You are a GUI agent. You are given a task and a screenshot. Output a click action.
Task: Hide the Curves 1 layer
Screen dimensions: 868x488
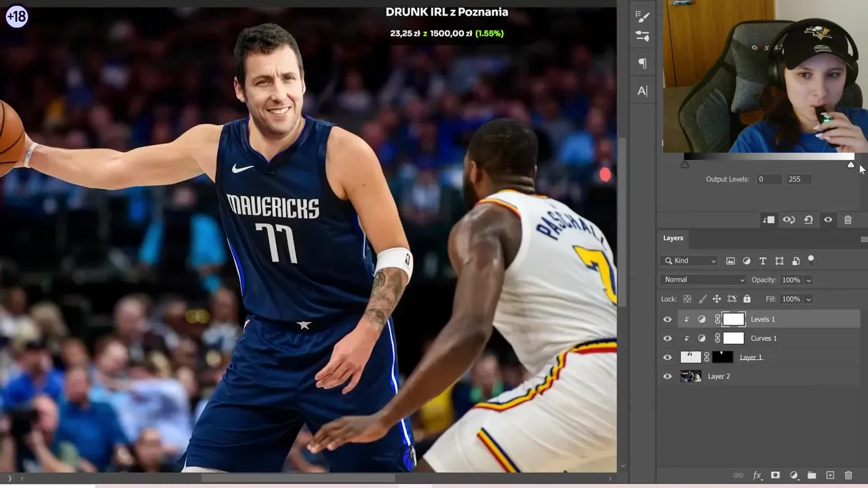[667, 338]
